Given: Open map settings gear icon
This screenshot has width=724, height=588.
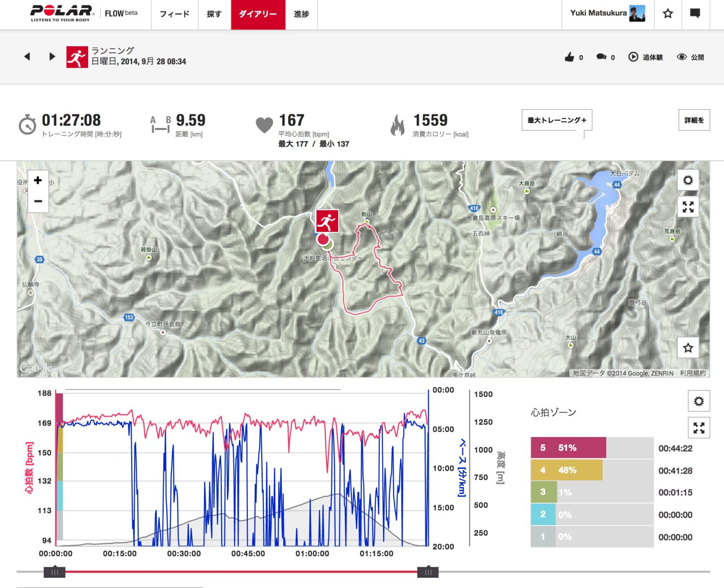Looking at the screenshot, I should 688,180.
